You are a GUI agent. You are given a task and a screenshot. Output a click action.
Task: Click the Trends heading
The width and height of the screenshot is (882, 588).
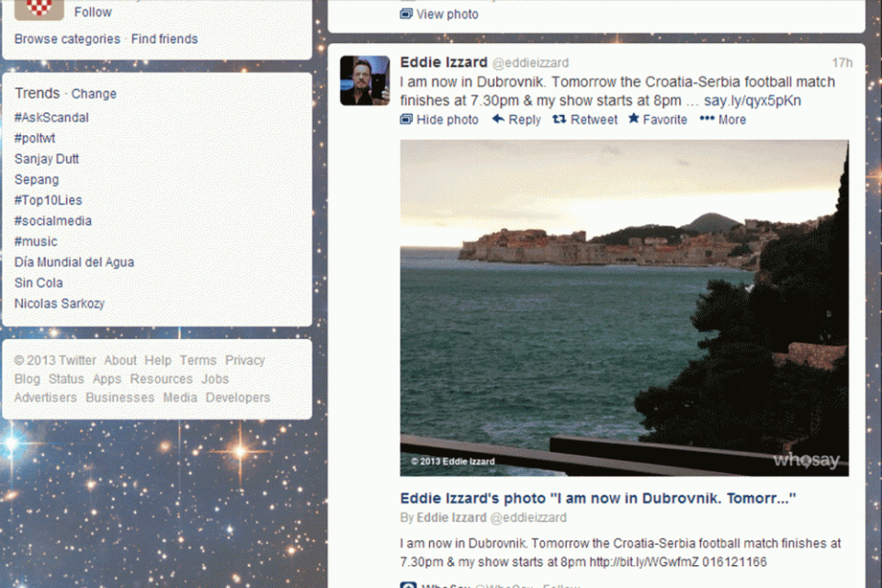point(37,93)
